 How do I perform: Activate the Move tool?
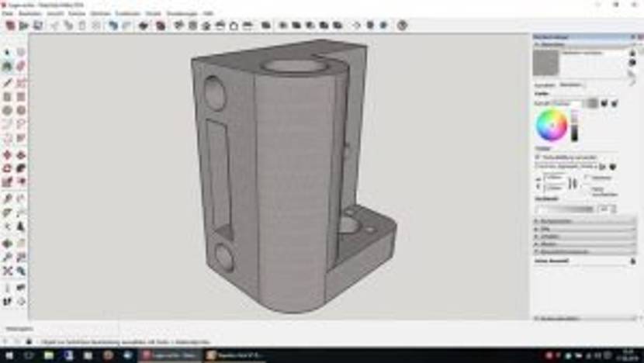(x=8, y=155)
